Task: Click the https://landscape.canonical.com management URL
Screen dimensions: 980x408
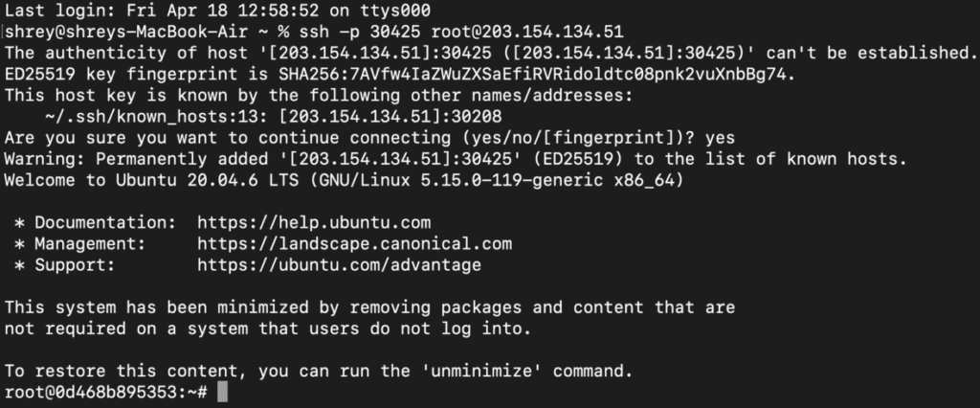Action: pyautogui.click(x=354, y=244)
